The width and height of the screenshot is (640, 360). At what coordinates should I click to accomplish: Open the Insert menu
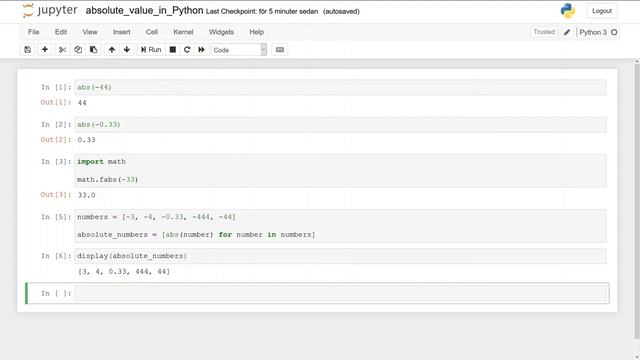[x=122, y=32]
